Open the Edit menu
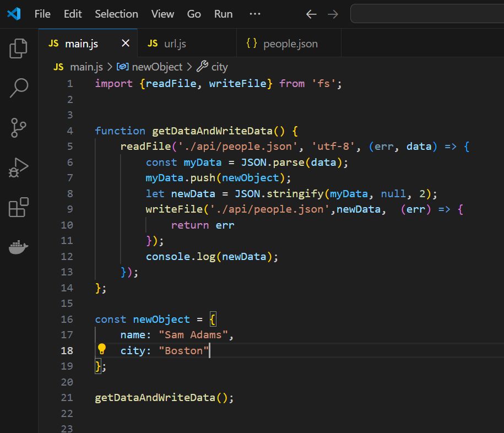 click(73, 14)
